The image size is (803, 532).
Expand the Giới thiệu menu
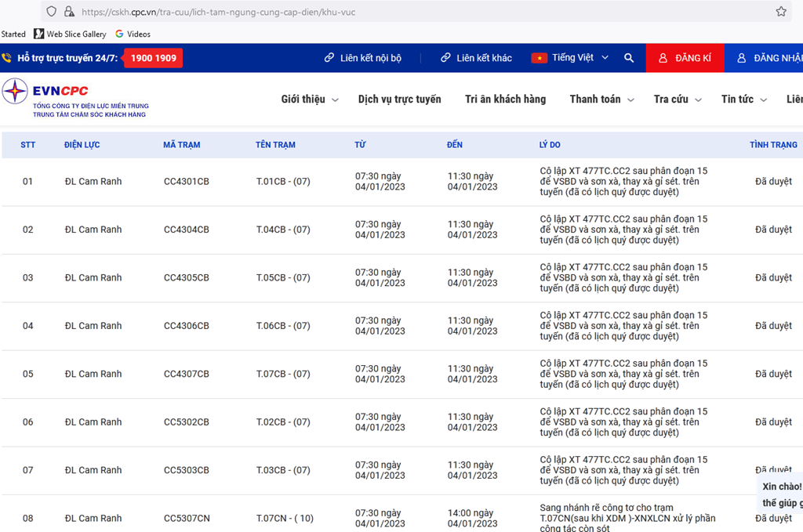pos(310,100)
